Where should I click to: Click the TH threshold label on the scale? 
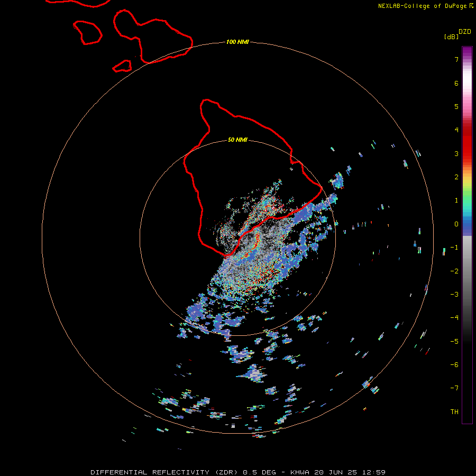point(454,412)
